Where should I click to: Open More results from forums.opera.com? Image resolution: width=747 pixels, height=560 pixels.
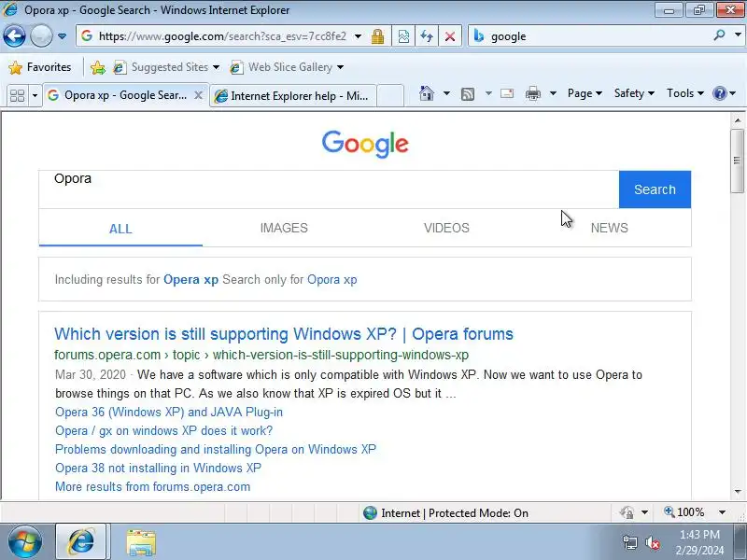[152, 486]
